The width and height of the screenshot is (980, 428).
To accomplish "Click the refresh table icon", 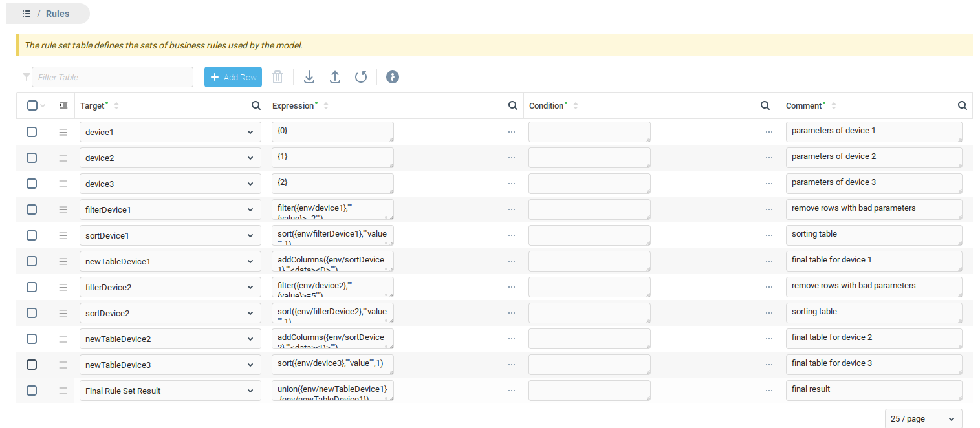I will (361, 77).
